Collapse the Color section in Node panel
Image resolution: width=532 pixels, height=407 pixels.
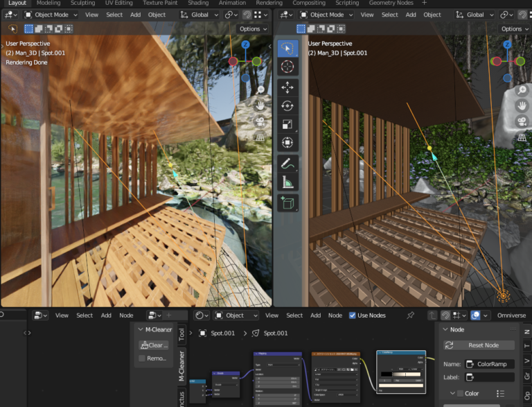pos(452,393)
